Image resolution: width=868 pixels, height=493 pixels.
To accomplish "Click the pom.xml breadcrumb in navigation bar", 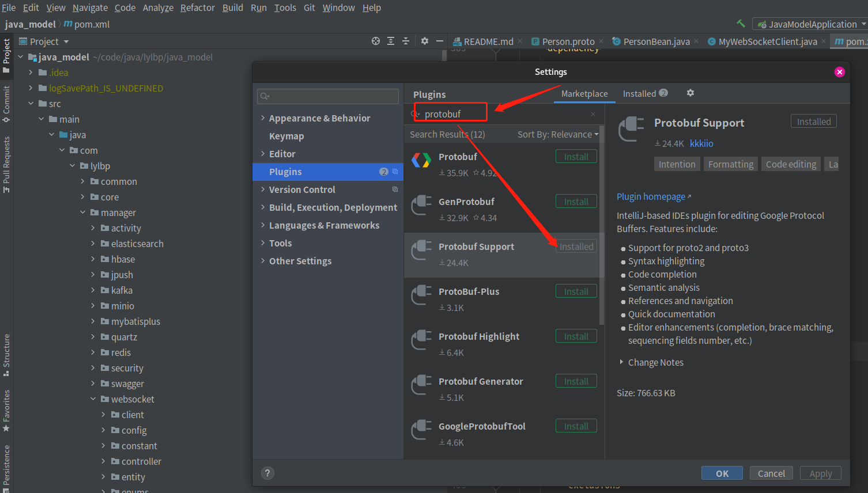I will [86, 24].
